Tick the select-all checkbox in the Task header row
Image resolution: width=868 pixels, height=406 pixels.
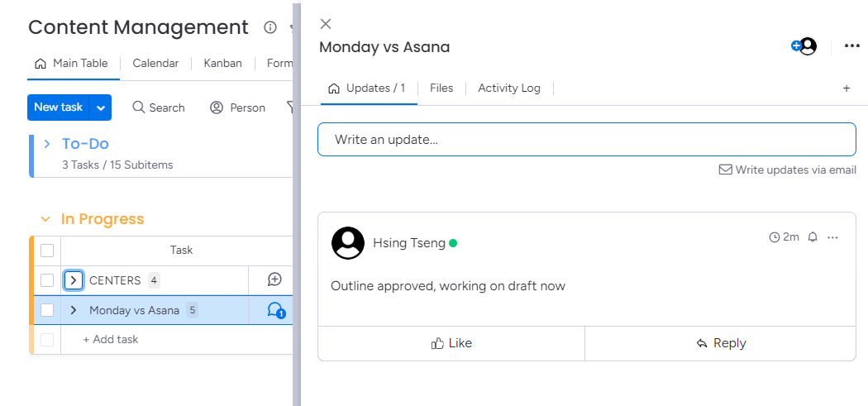[x=47, y=251]
